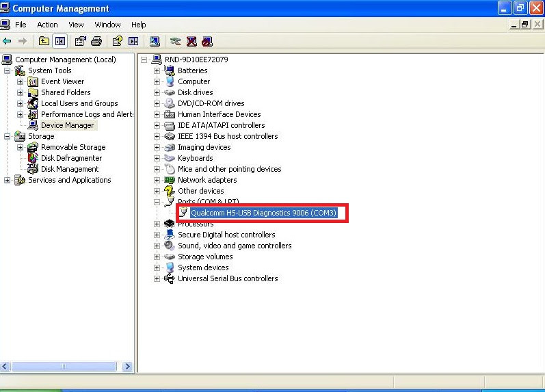Expand Services and Applications node
The width and height of the screenshot is (545, 392).
(7, 180)
